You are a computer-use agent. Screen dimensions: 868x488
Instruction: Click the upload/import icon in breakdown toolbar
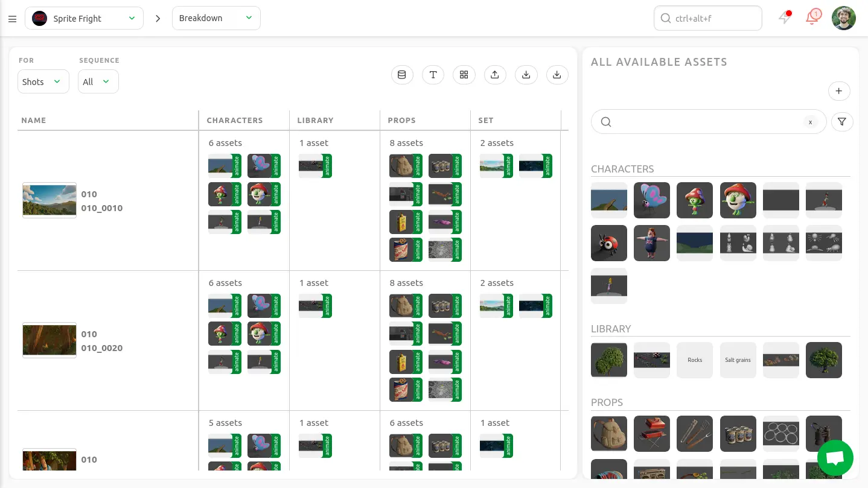(495, 75)
